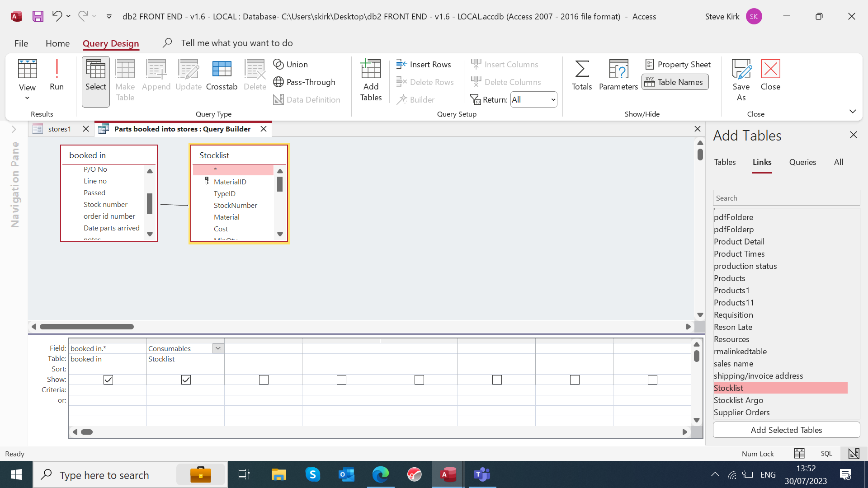
Task: Switch to SQL View in status bar
Action: click(x=826, y=453)
